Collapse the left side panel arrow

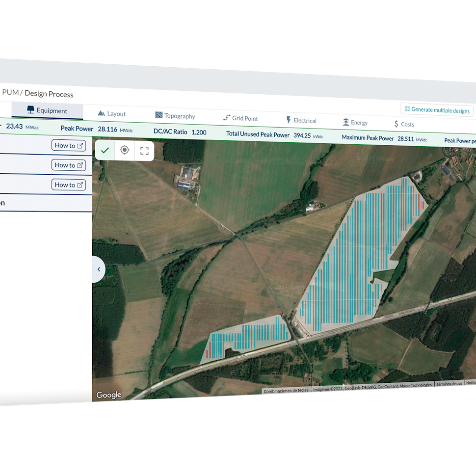99,269
